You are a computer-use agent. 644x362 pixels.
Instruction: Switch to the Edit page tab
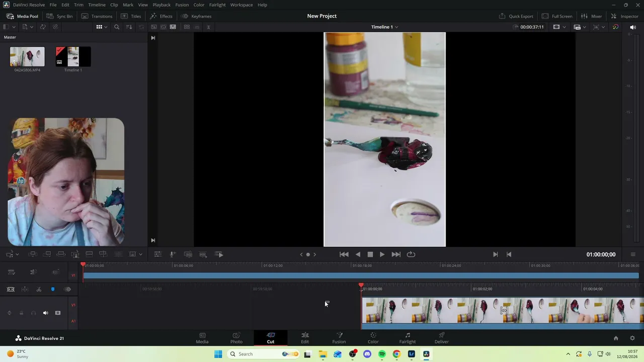click(x=305, y=338)
